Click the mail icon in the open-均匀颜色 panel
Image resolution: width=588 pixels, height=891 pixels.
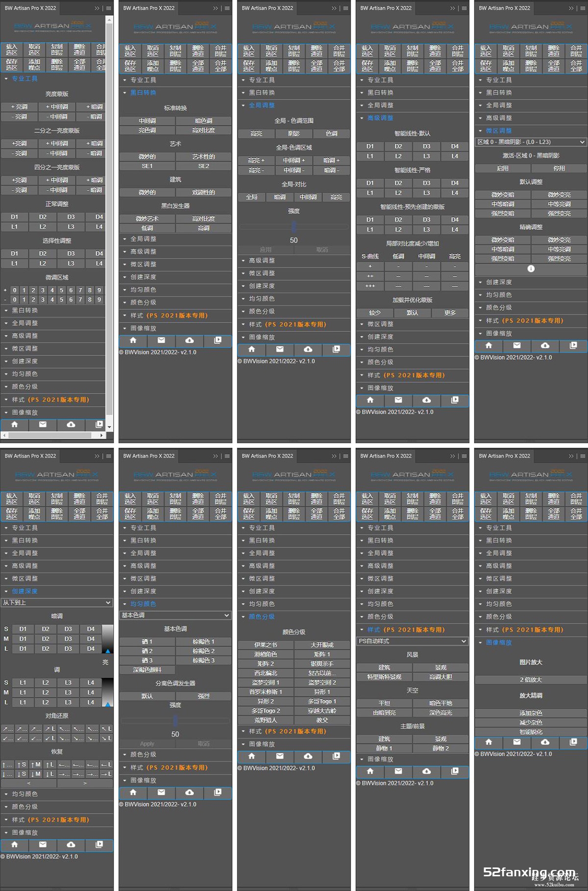[x=161, y=792]
